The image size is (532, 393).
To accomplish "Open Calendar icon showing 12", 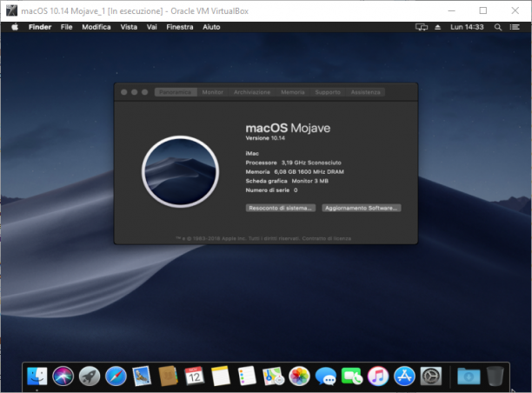I will pyautogui.click(x=195, y=376).
